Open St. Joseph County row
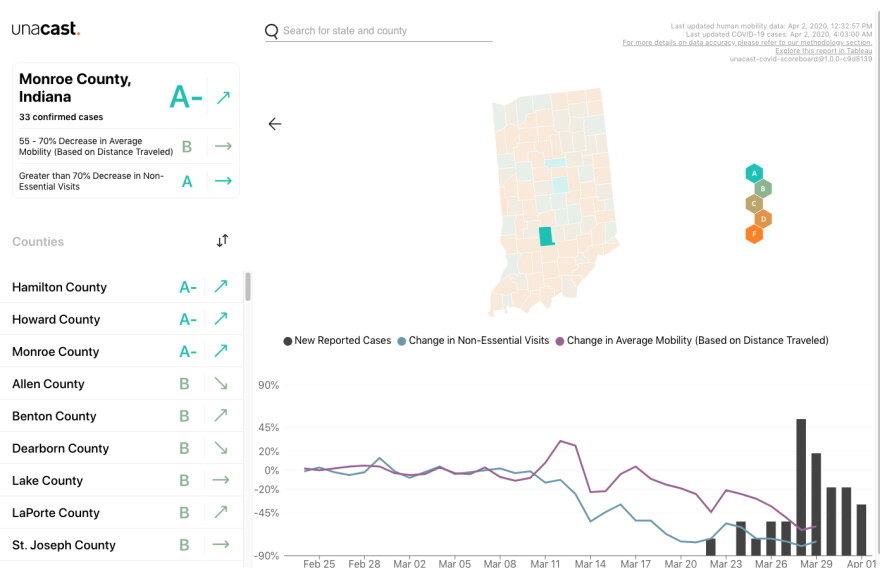Image resolution: width=880 pixels, height=586 pixels. coord(121,545)
